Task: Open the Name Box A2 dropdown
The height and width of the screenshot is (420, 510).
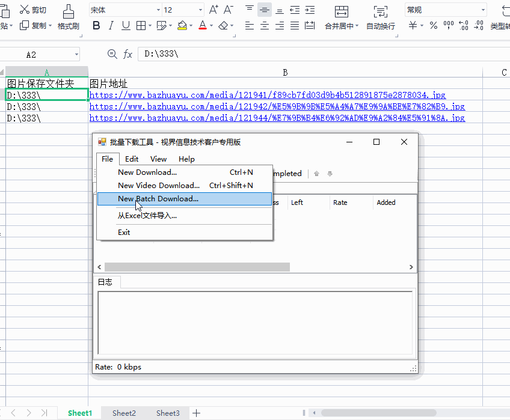Action: [x=76, y=54]
